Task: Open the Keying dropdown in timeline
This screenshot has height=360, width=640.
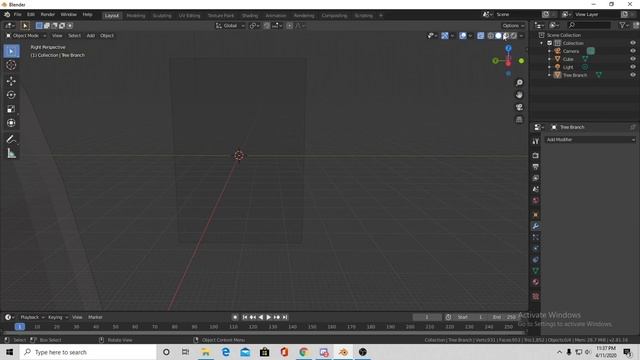Action: tap(58, 317)
